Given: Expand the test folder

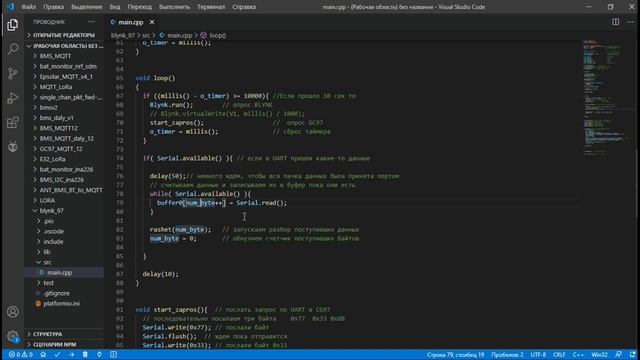Looking at the screenshot, I should pos(49,283).
